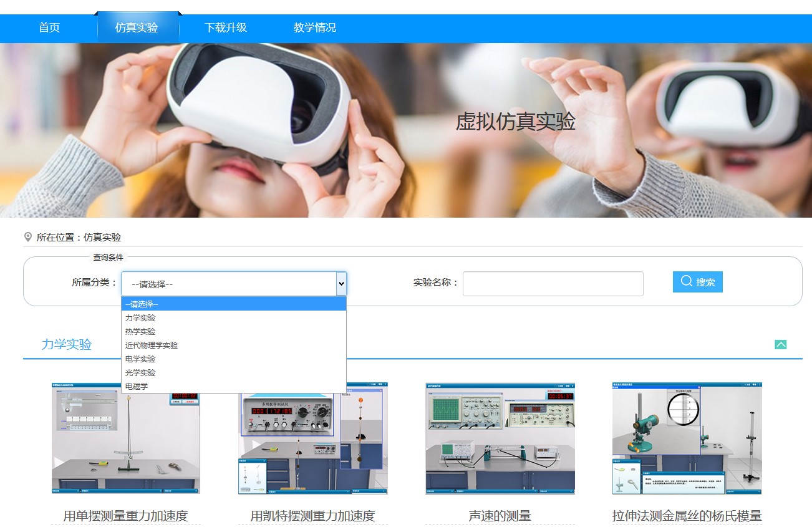Choose 热学实验 from the category list
The image size is (812, 527).
coord(140,332)
